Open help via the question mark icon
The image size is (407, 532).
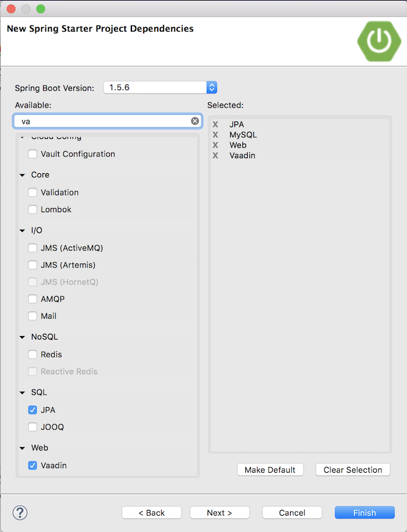(x=20, y=513)
